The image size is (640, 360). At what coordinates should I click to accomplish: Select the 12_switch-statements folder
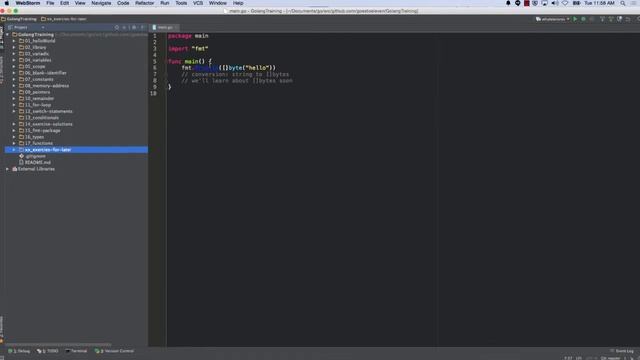(49, 111)
